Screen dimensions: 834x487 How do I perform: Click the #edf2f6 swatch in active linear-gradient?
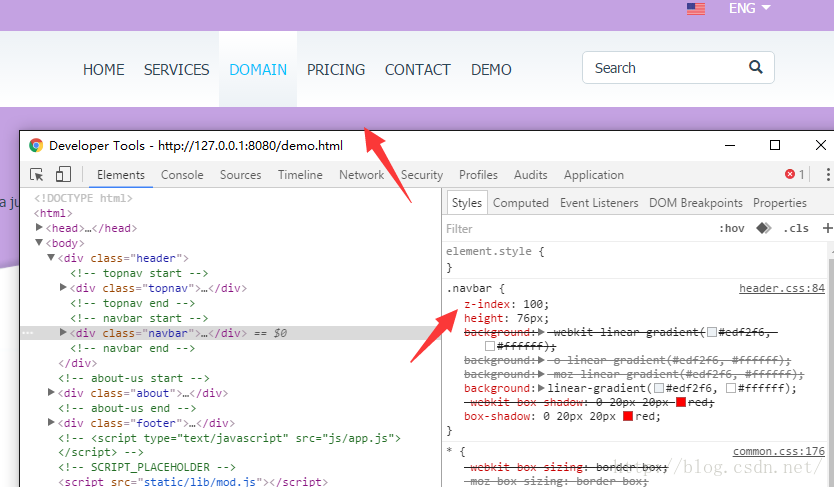coord(659,388)
